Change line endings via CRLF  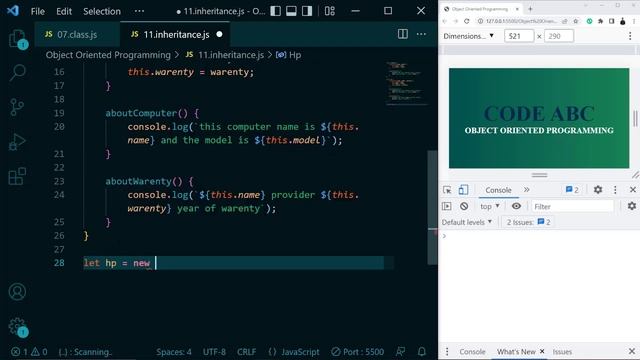click(x=247, y=351)
